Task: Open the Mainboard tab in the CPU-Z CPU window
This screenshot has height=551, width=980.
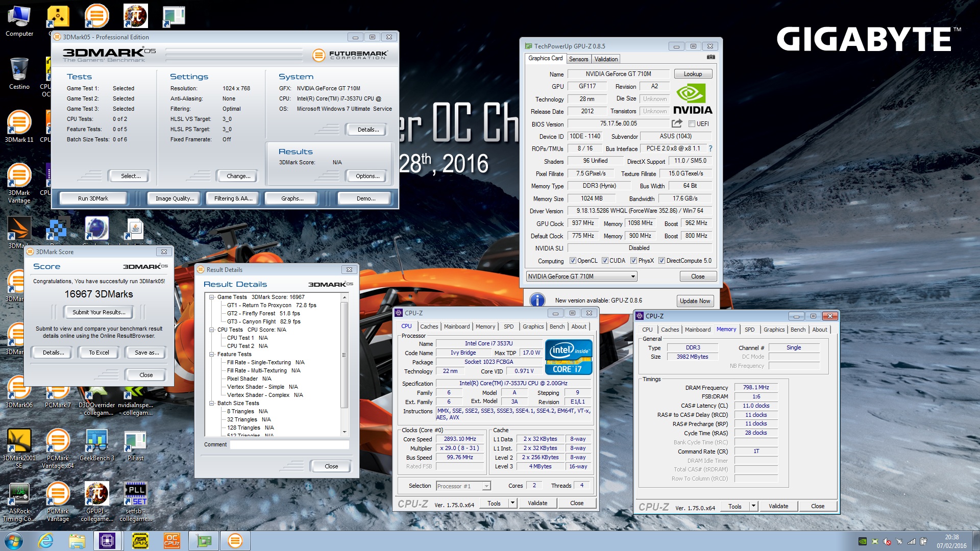Action: click(457, 327)
